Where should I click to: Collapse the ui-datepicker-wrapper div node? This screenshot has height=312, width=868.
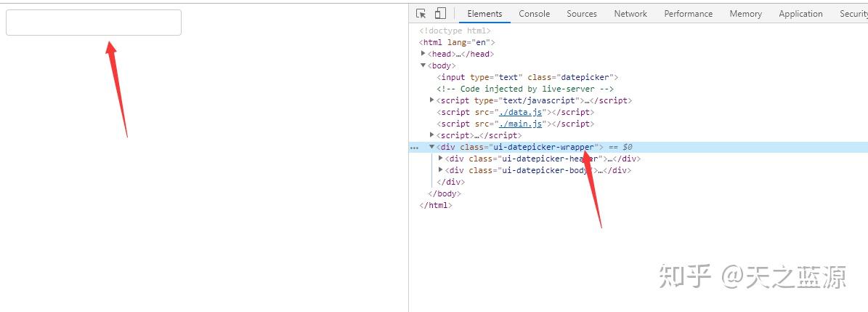tap(432, 147)
